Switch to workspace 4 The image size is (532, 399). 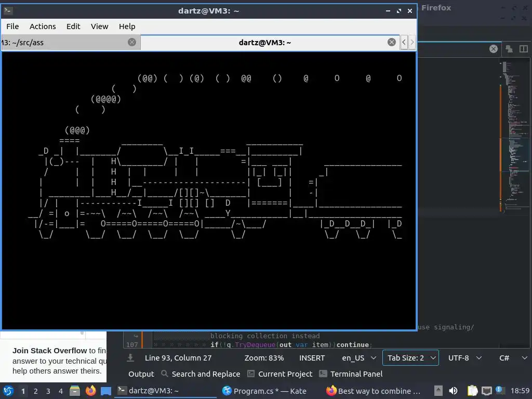pos(61,391)
